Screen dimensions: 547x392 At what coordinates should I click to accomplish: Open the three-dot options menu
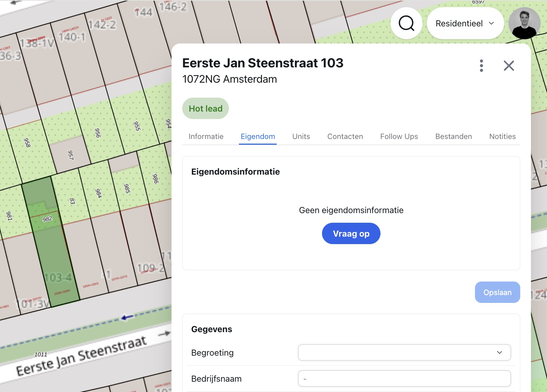[481, 66]
